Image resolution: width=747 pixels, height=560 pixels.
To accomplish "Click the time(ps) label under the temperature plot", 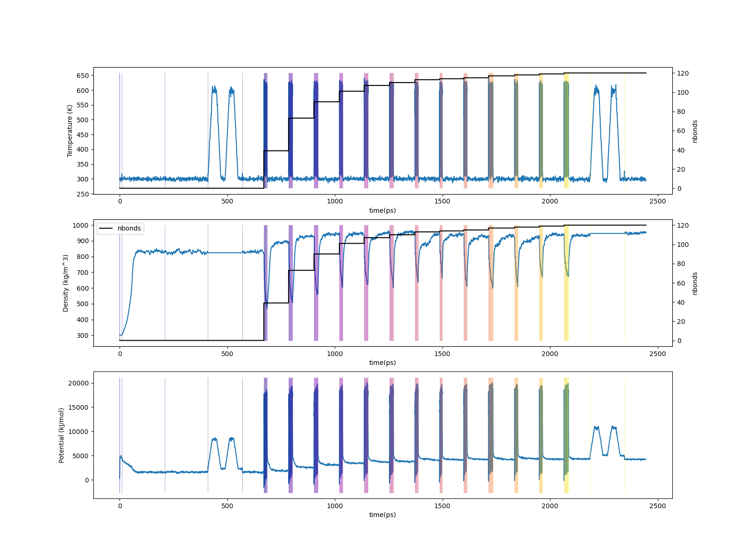I will 382,210.
